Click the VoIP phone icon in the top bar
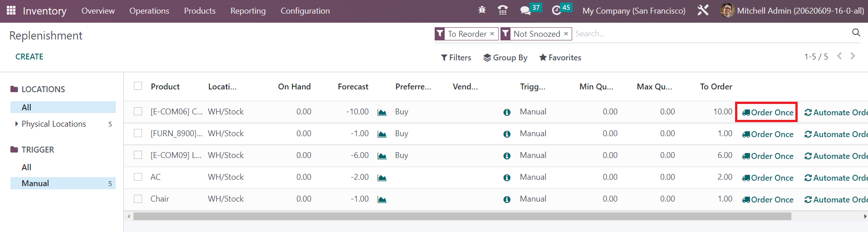 [x=503, y=10]
